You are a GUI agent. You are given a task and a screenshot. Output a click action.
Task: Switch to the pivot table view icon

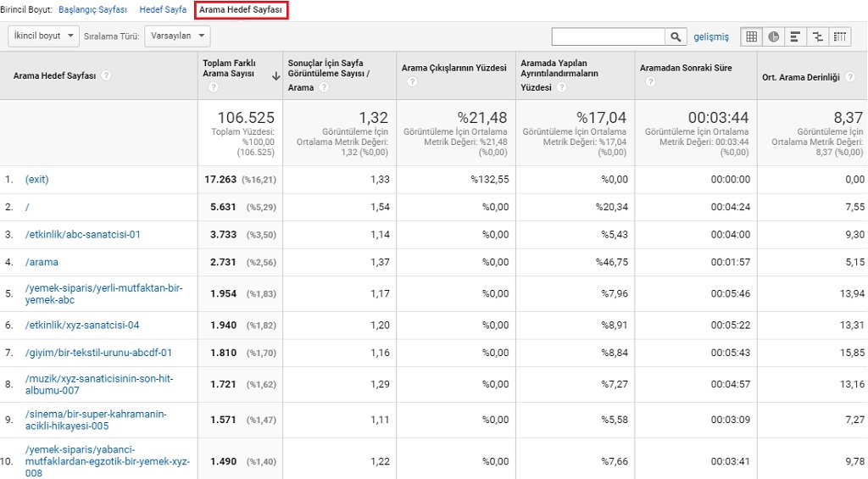pyautogui.click(x=840, y=36)
